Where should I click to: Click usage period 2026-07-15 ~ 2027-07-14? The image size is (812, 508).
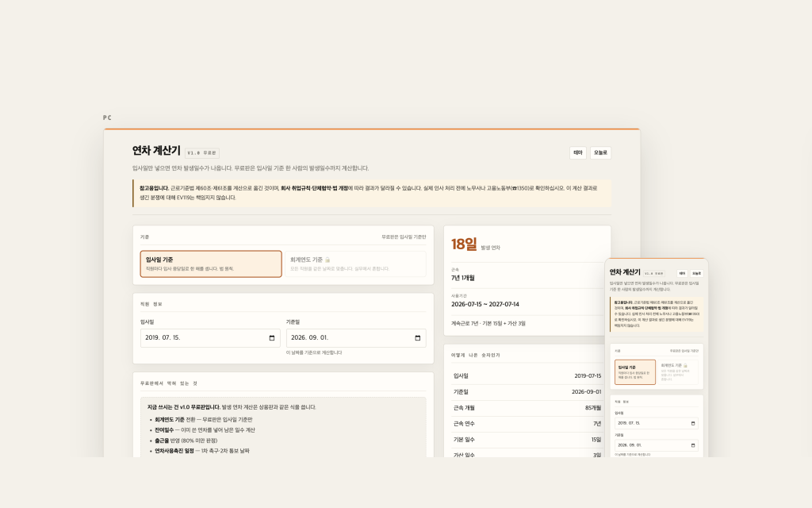485,304
